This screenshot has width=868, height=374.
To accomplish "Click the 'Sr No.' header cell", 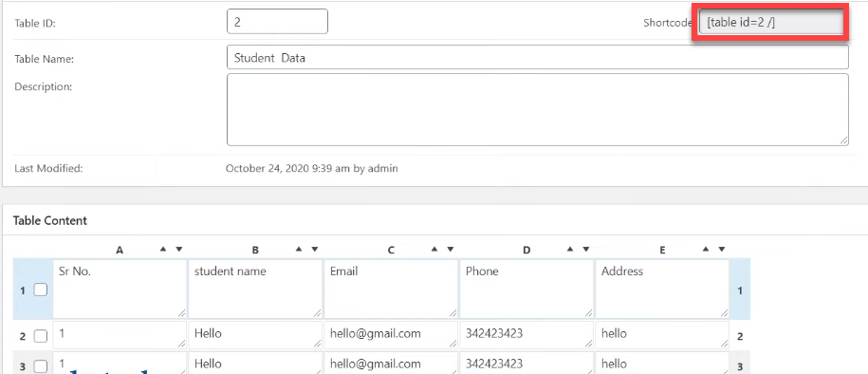I will (120, 290).
